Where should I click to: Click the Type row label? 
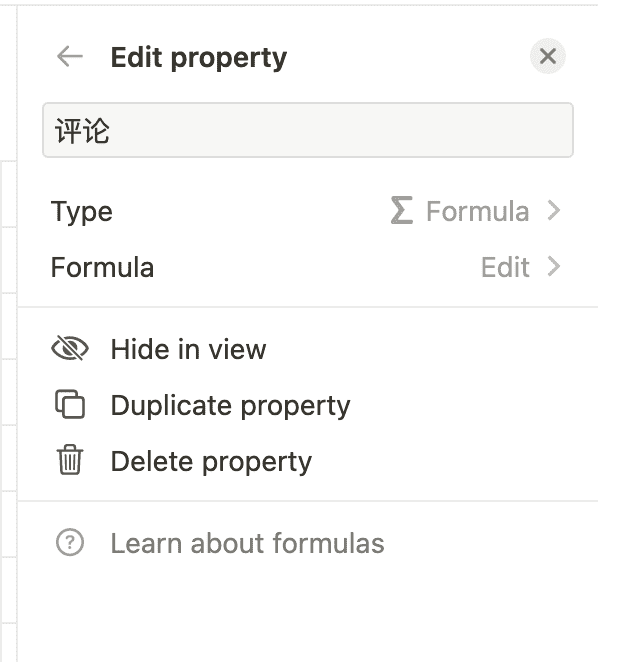pos(82,211)
